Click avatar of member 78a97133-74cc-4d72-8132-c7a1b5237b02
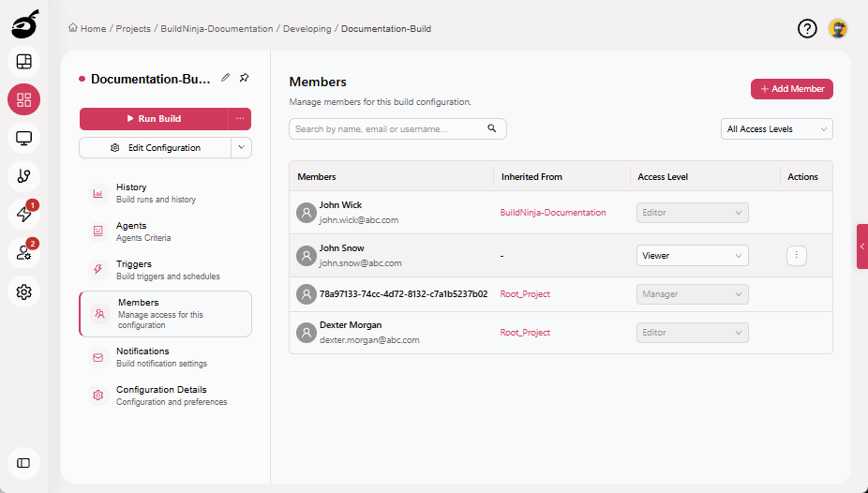This screenshot has height=493, width=868. click(x=307, y=293)
